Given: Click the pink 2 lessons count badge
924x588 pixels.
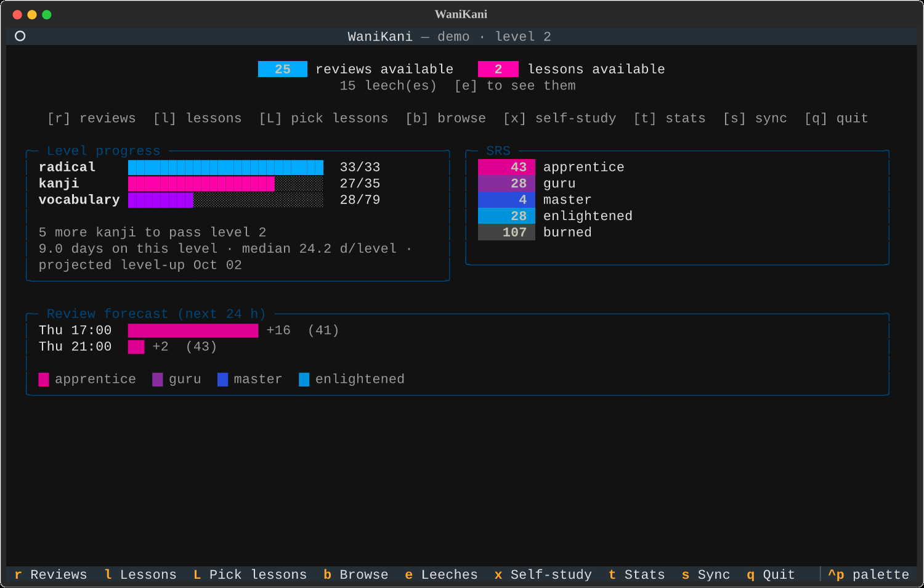Looking at the screenshot, I should [x=498, y=69].
